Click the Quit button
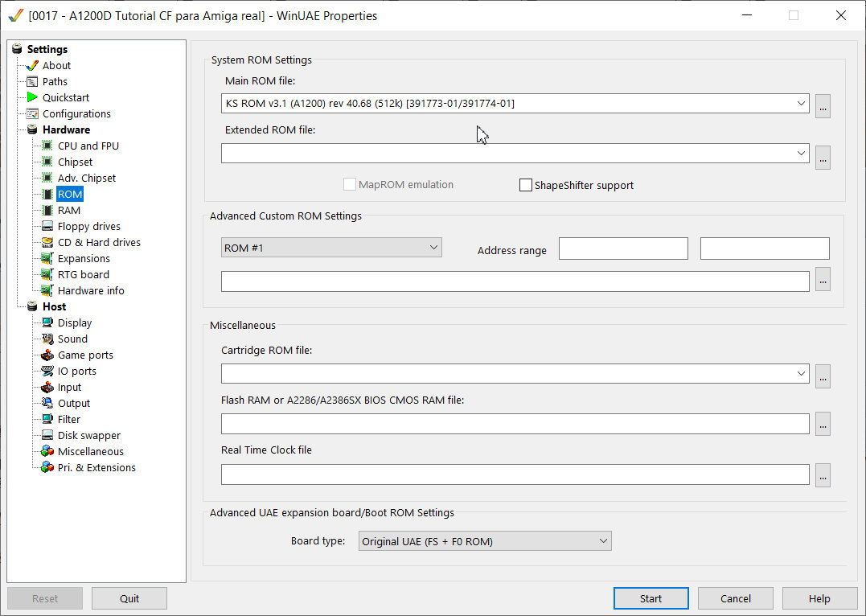The image size is (866, 616). point(129,598)
